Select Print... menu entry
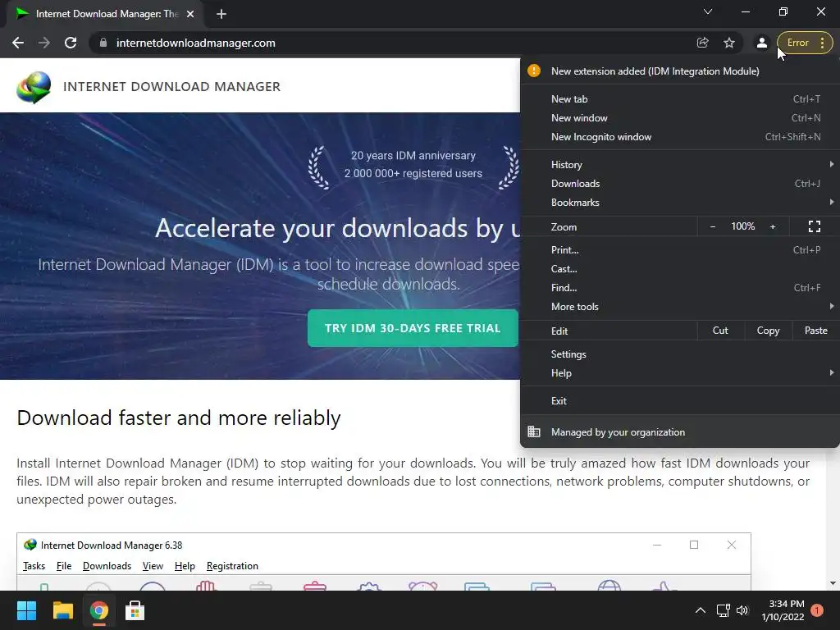 tap(680, 249)
